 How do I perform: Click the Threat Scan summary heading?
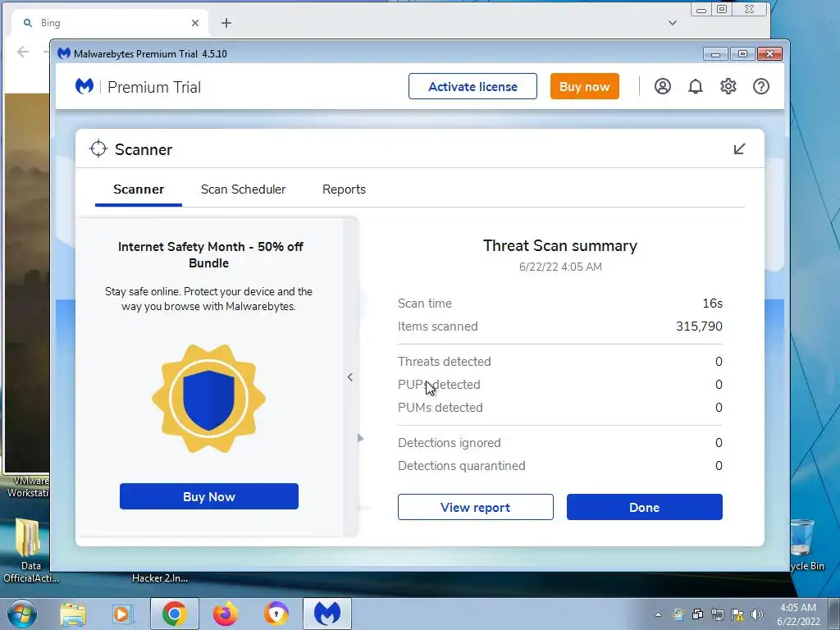point(559,245)
